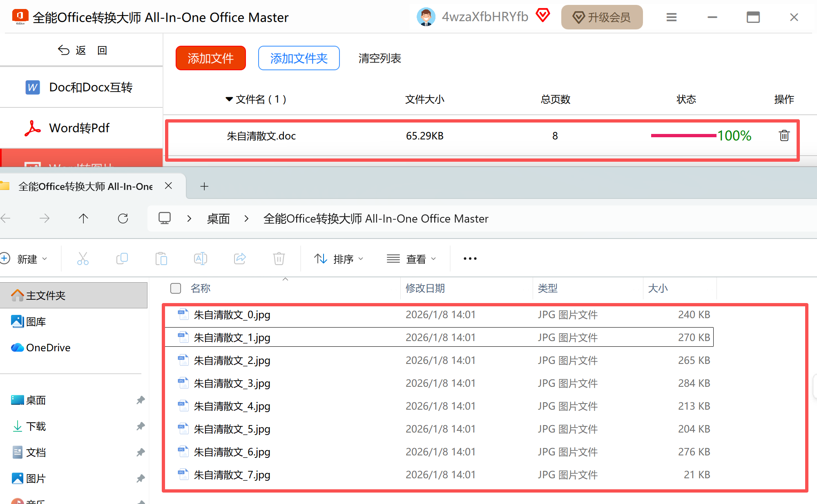Click the Explorer refresh icon
This screenshot has height=504, width=817.
123,219
